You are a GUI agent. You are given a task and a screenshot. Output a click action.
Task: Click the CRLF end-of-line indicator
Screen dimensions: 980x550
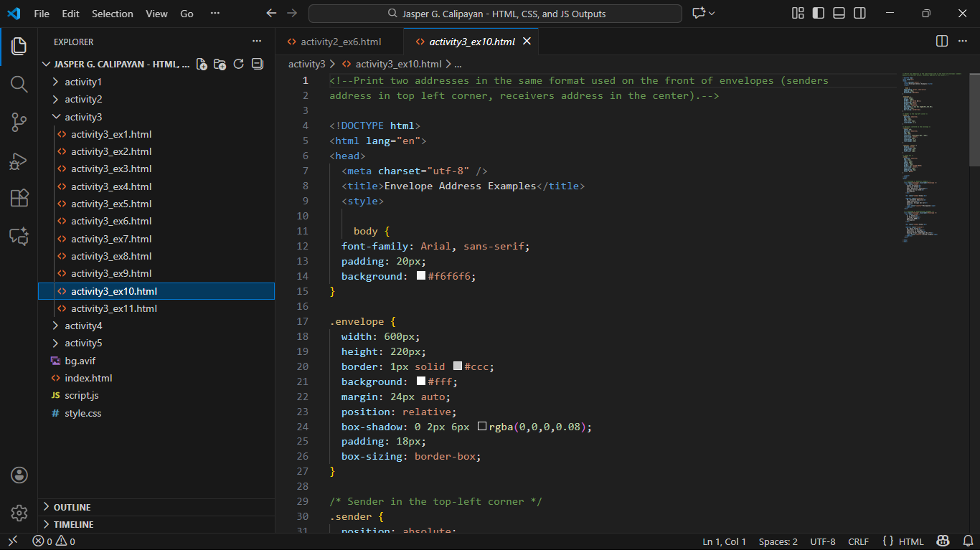(x=858, y=541)
